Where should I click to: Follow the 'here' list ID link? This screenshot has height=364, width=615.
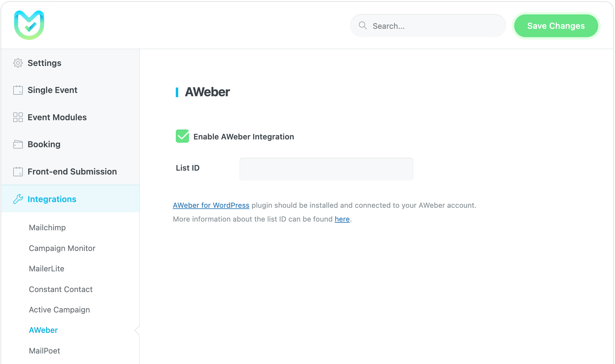click(x=342, y=219)
